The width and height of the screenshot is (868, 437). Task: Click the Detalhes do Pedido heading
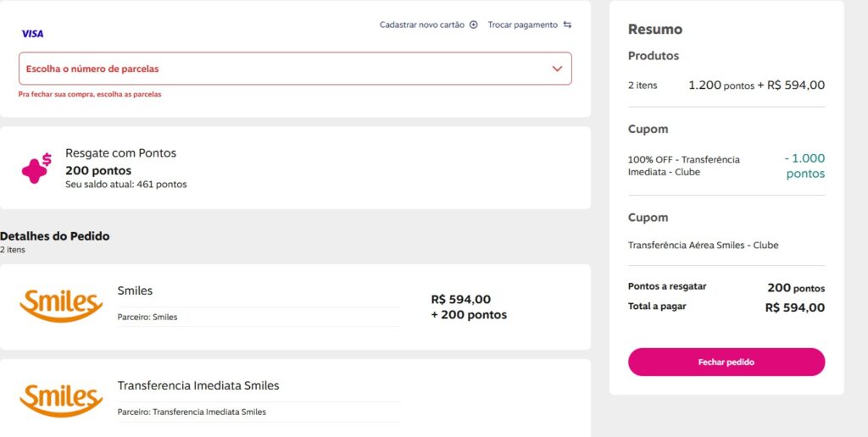(55, 236)
